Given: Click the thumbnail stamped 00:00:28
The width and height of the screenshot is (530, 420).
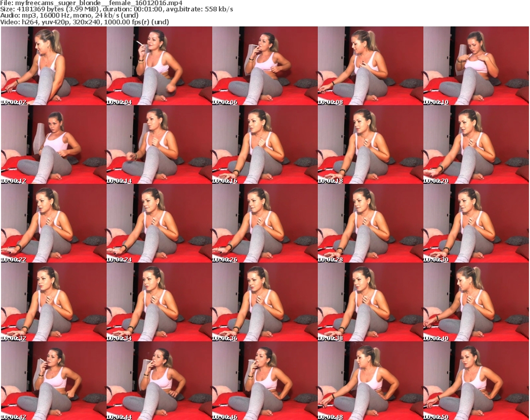Looking at the screenshot, I should 370,223.
